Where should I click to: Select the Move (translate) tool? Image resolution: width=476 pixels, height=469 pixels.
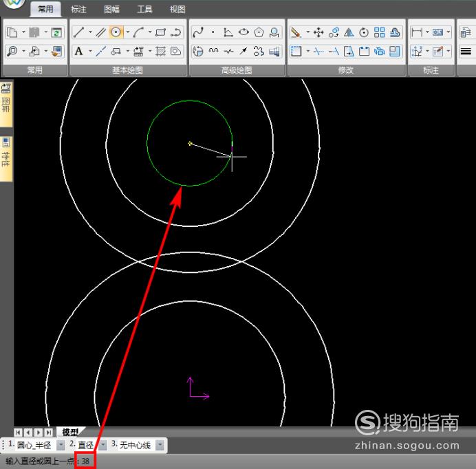(x=318, y=32)
